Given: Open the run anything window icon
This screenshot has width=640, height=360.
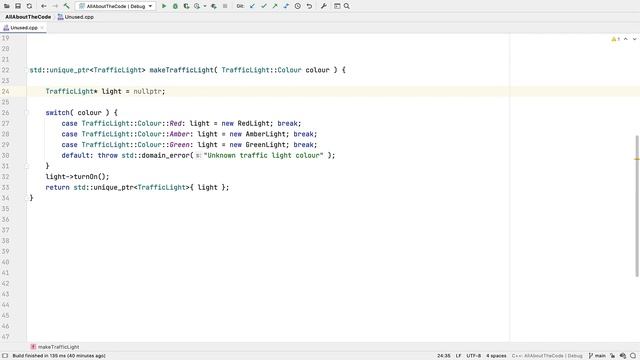Looking at the screenshot, I should (337, 6).
